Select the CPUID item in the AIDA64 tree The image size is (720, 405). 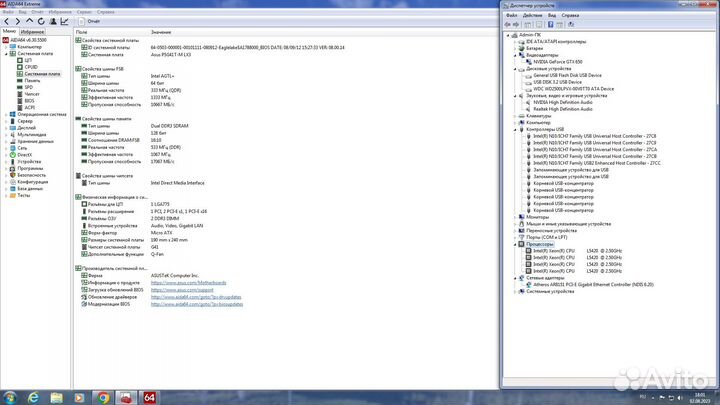click(x=31, y=67)
